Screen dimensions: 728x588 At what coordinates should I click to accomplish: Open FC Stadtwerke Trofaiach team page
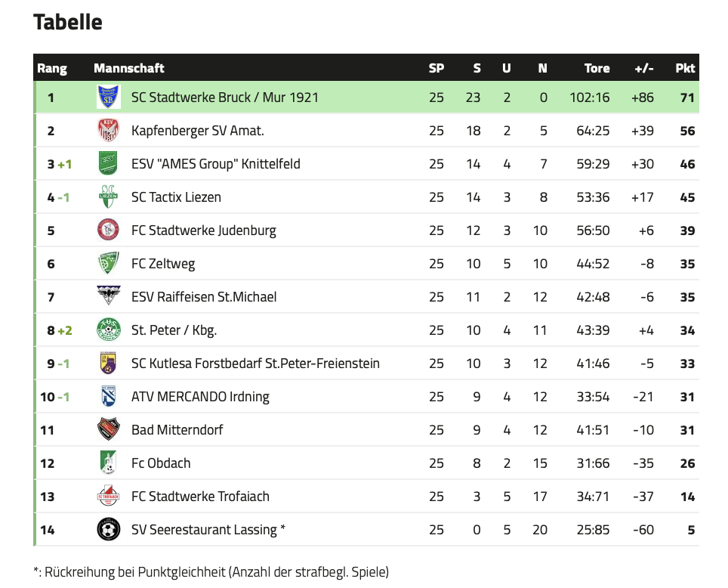(x=200, y=497)
